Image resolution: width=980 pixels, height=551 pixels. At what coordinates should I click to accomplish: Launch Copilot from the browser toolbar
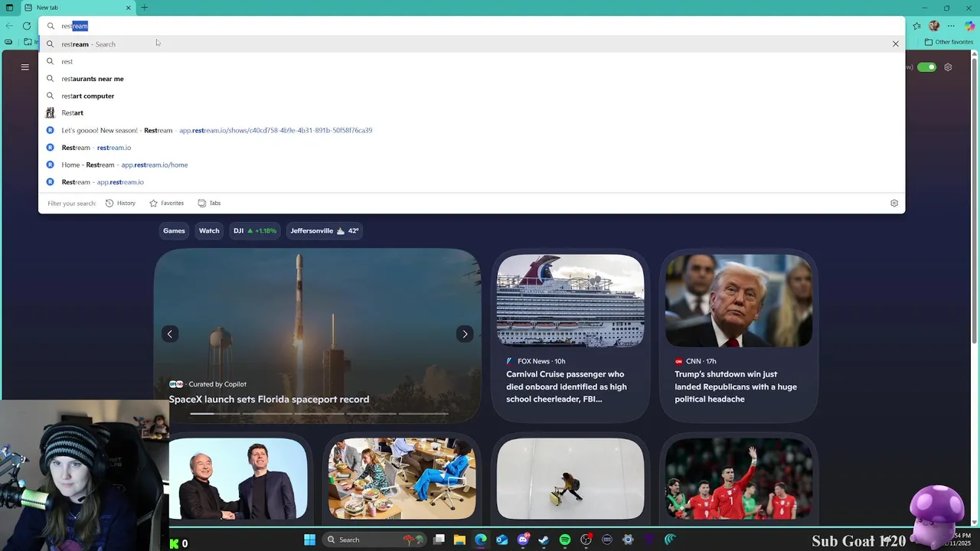click(x=969, y=26)
